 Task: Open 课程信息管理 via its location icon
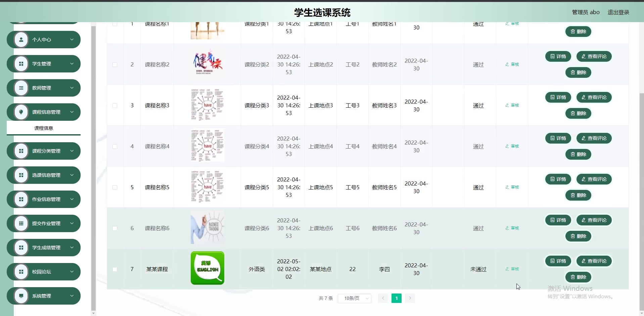coord(21,112)
